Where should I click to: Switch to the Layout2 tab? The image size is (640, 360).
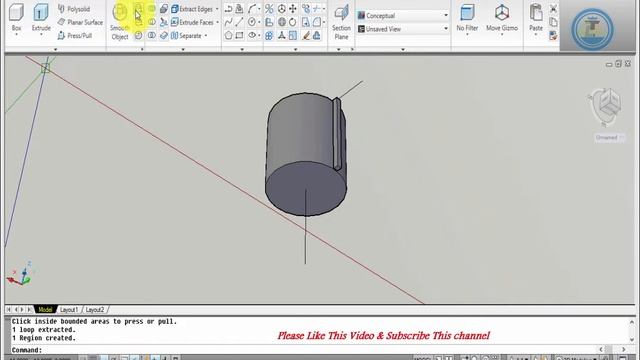pos(95,309)
